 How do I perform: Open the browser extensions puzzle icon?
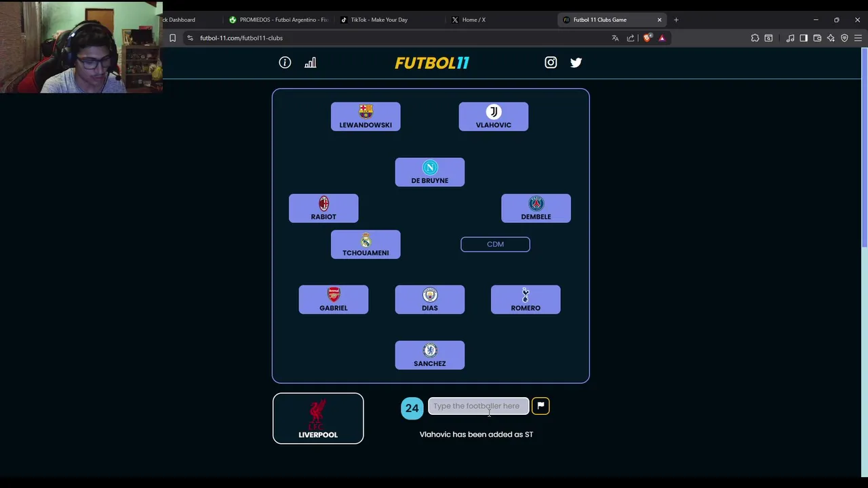pos(755,38)
